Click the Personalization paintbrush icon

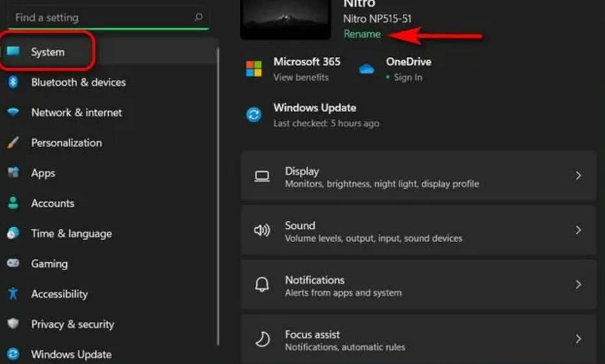point(13,142)
